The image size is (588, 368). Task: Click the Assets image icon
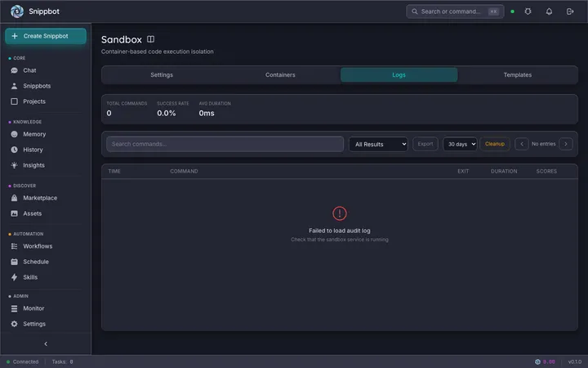click(14, 213)
